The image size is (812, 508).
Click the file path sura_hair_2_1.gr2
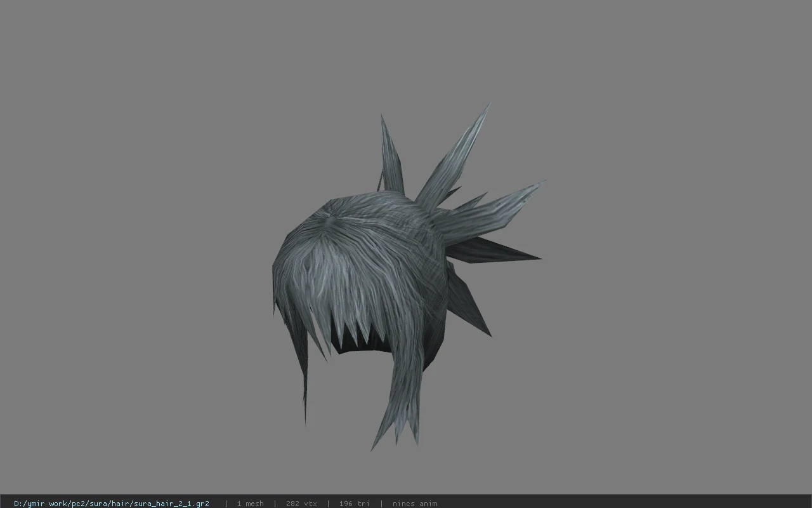point(112,504)
